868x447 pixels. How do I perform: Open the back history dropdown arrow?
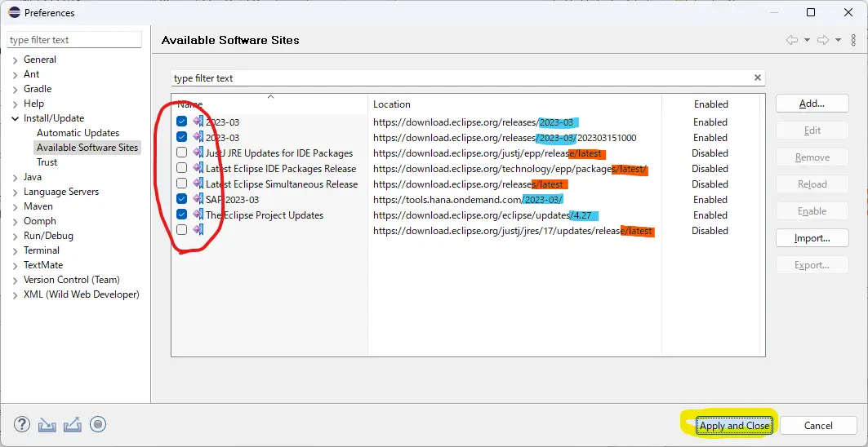(807, 40)
